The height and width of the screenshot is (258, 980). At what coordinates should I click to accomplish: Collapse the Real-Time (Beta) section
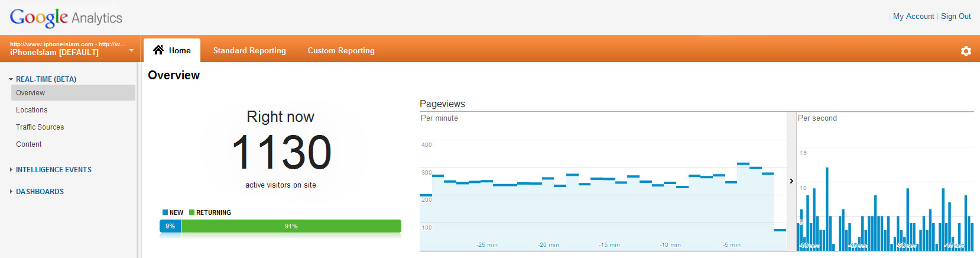coord(11,79)
